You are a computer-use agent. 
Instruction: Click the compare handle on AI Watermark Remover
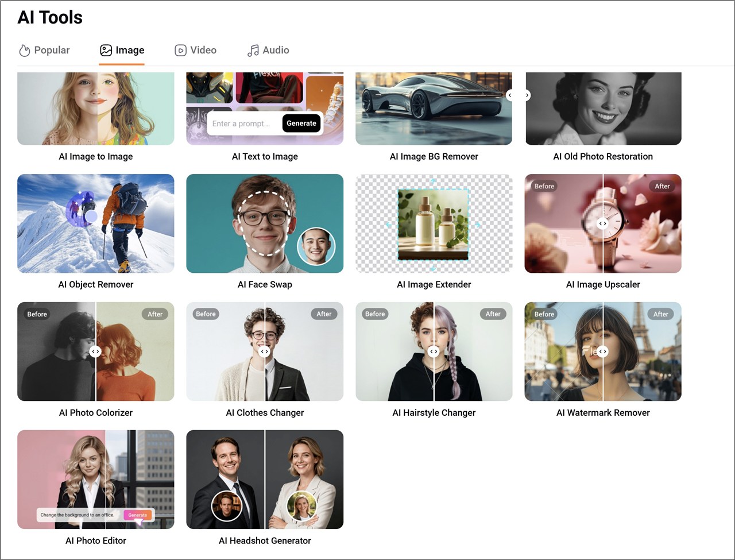602,352
